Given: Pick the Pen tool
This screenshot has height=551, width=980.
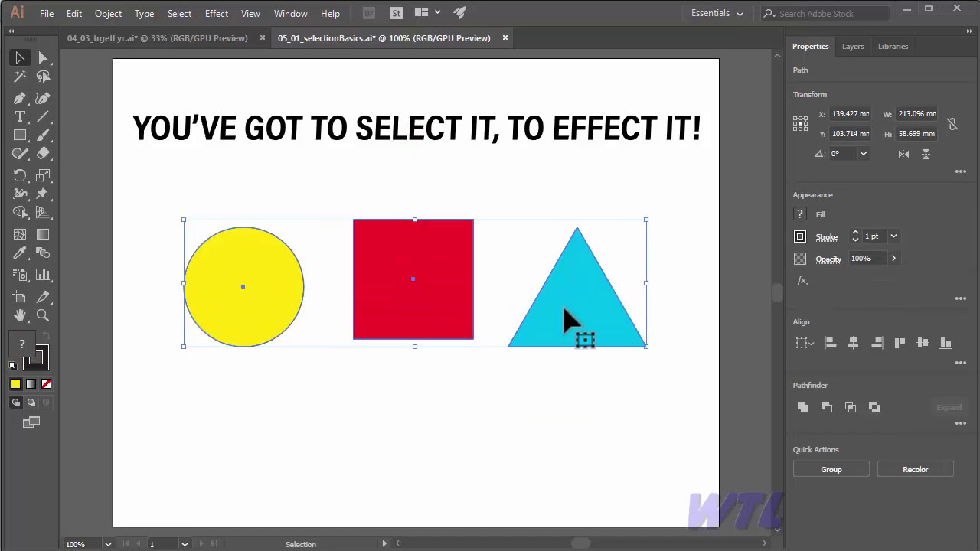Looking at the screenshot, I should (x=20, y=98).
